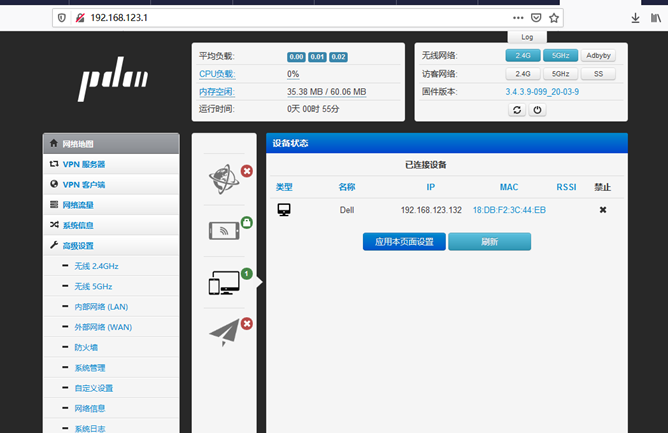Open VPN 服务器 menu item
Image resolution: width=668 pixels, height=433 pixels.
pyautogui.click(x=111, y=164)
